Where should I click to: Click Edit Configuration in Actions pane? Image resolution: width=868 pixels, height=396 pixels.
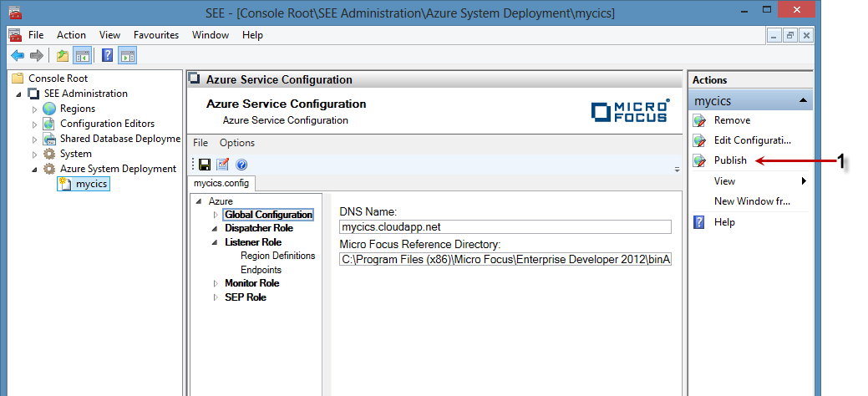coord(753,140)
